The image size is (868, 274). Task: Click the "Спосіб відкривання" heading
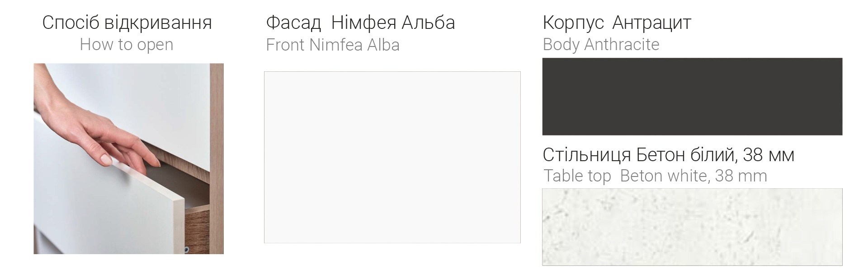[x=127, y=23]
